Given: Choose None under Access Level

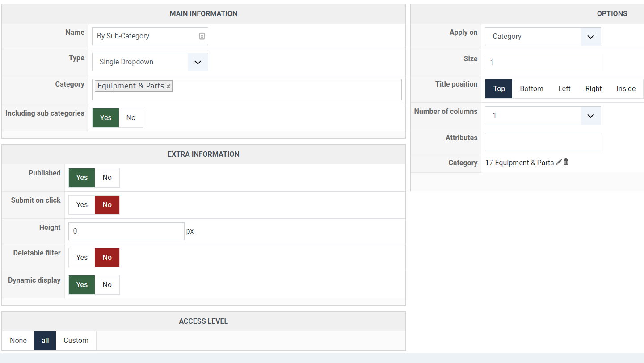Looking at the screenshot, I should click(18, 341).
